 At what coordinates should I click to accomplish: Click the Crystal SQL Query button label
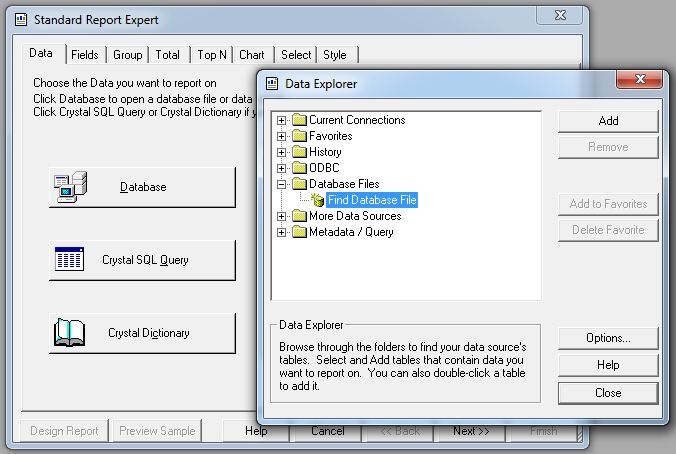(x=145, y=260)
